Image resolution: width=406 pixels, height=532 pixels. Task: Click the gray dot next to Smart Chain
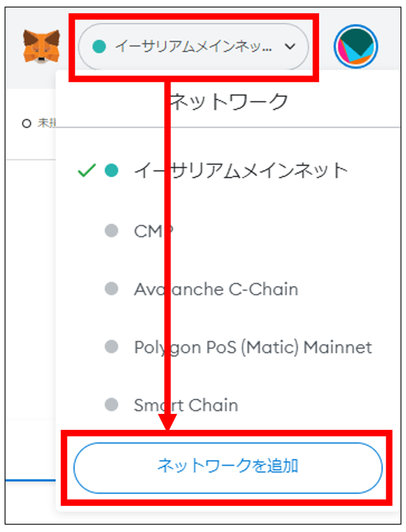pyautogui.click(x=112, y=405)
